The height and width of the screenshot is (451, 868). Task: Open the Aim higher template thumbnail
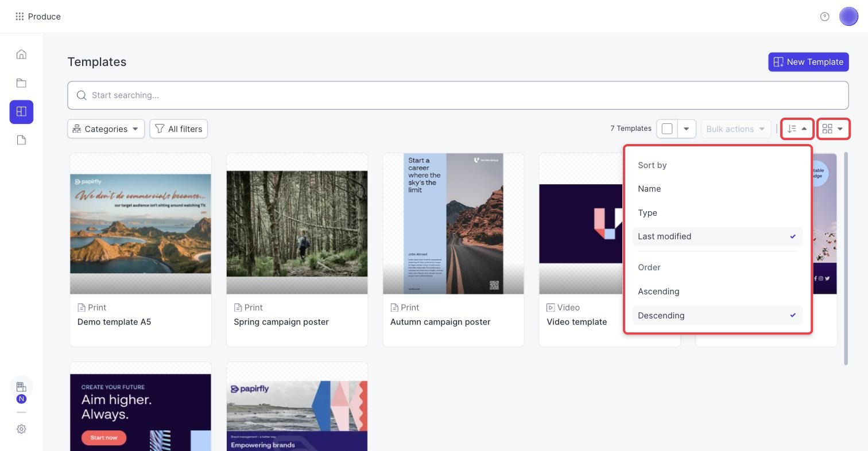(x=141, y=407)
